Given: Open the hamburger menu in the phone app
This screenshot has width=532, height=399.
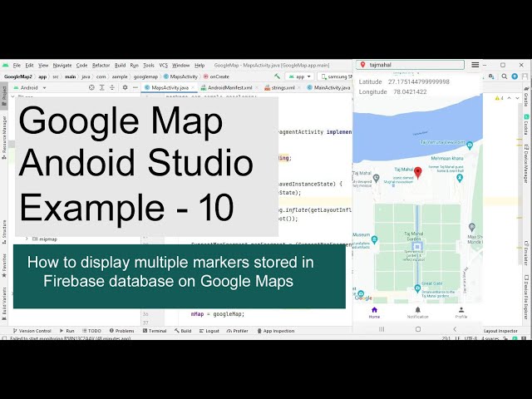Looking at the screenshot, I should pos(475,65).
